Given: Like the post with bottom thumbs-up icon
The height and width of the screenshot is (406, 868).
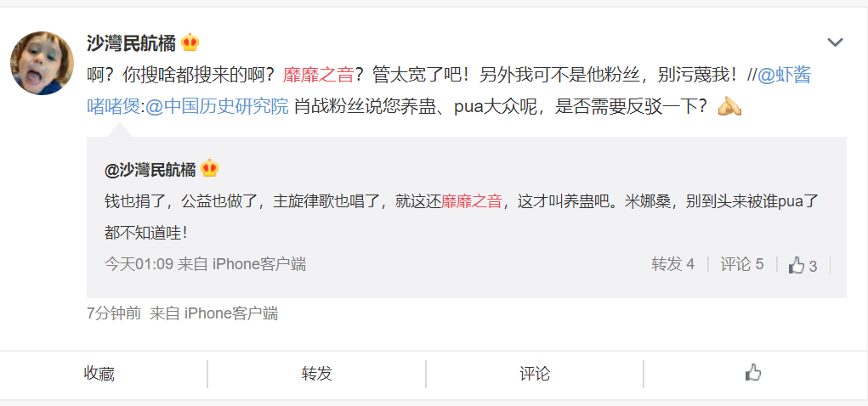Looking at the screenshot, I should click(x=753, y=374).
